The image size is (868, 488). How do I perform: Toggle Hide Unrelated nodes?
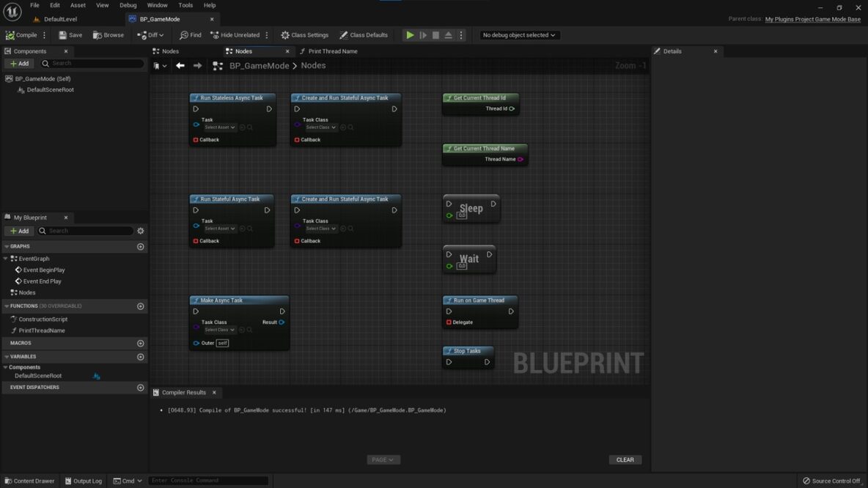235,34
